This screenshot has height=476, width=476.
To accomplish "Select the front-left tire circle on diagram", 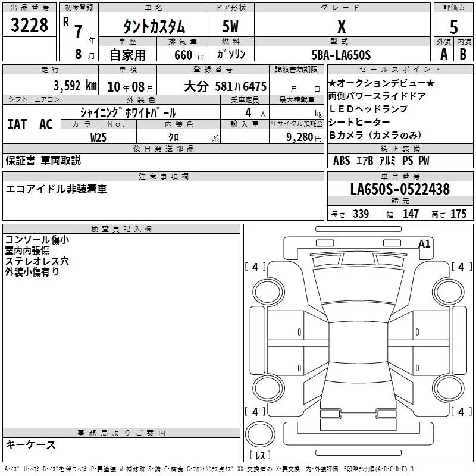I will 269,292.
